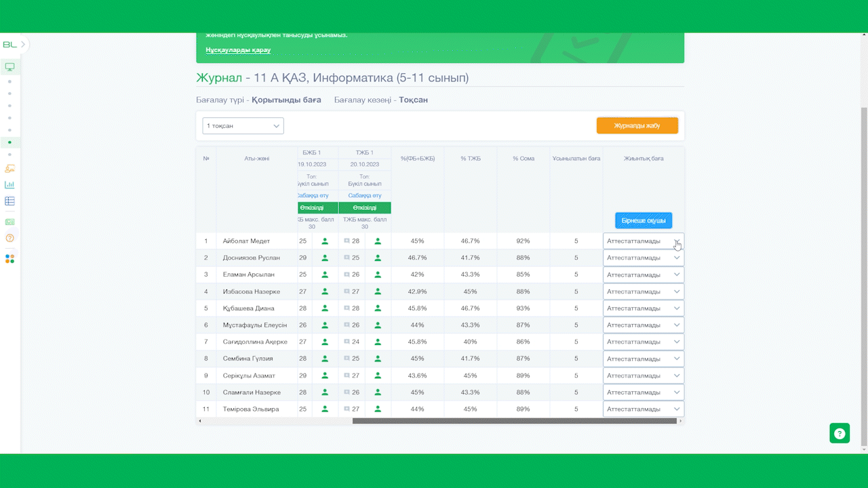The width and height of the screenshot is (868, 488).
Task: Expand the BL sidebar with arrow
Action: point(22,44)
